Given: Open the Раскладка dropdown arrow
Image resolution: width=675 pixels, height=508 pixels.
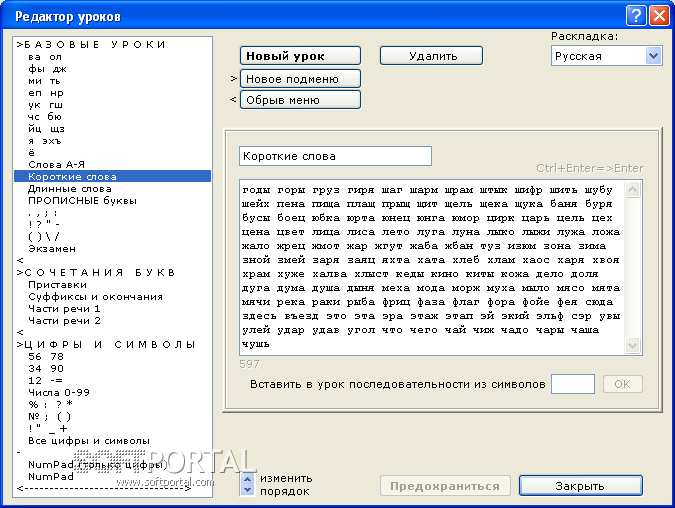Looking at the screenshot, I should 653,56.
